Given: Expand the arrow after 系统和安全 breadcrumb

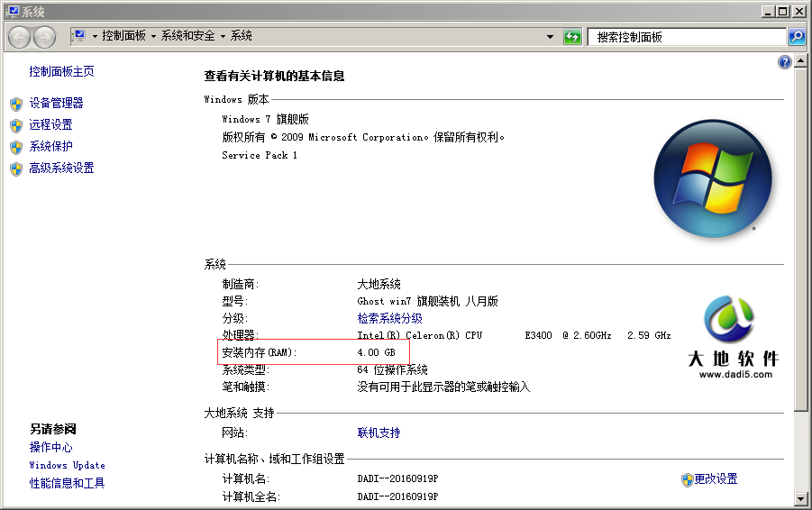Looking at the screenshot, I should pos(224,37).
